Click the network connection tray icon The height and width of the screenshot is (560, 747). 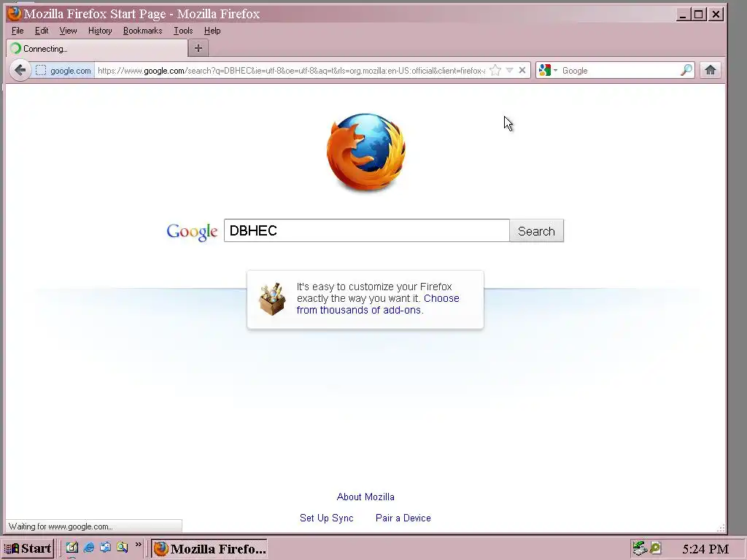pyautogui.click(x=640, y=548)
